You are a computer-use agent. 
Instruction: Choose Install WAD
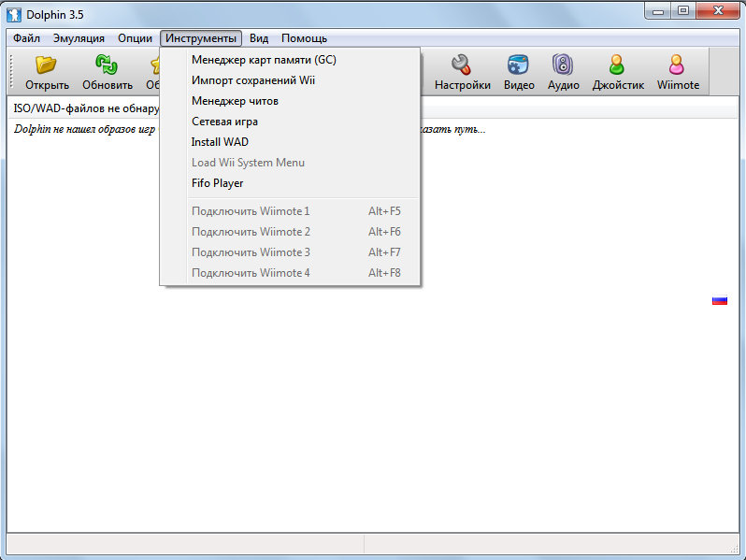[x=290, y=142]
